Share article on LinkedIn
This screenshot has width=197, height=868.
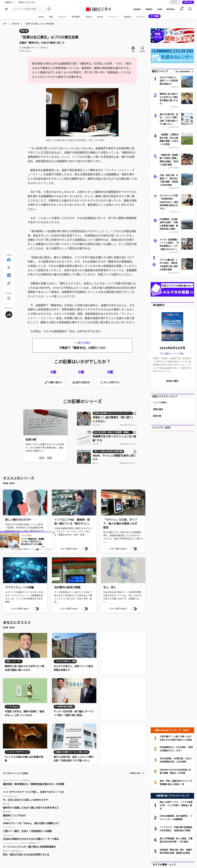(9, 275)
